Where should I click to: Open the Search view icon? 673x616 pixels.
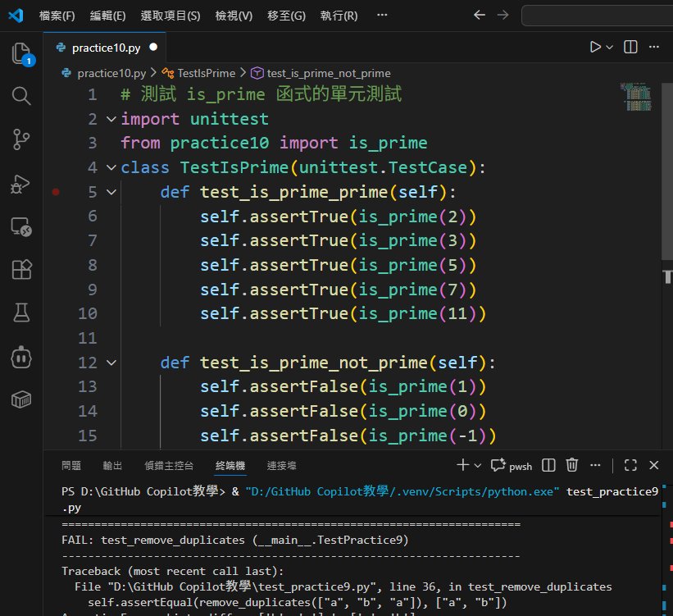(x=21, y=97)
